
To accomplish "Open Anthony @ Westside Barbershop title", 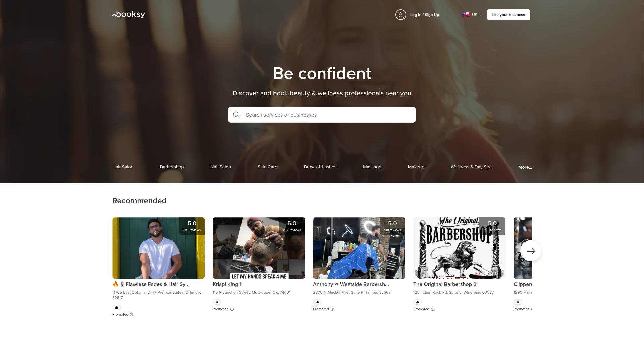I will [x=351, y=284].
